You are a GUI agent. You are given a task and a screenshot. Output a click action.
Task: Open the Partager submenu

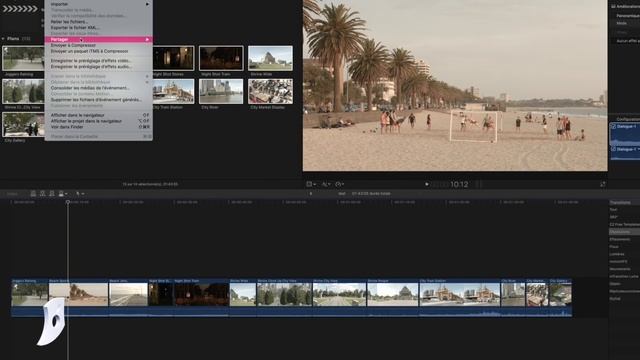pyautogui.click(x=98, y=39)
